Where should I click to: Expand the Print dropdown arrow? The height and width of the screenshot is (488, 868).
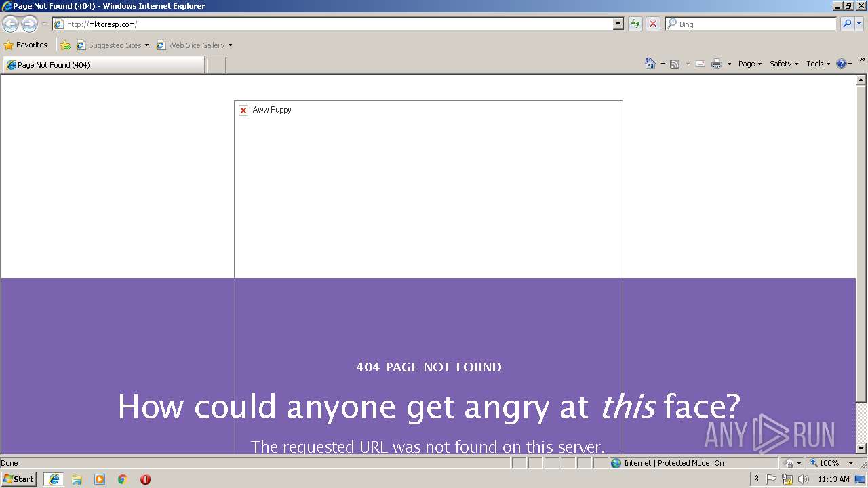pos(729,64)
